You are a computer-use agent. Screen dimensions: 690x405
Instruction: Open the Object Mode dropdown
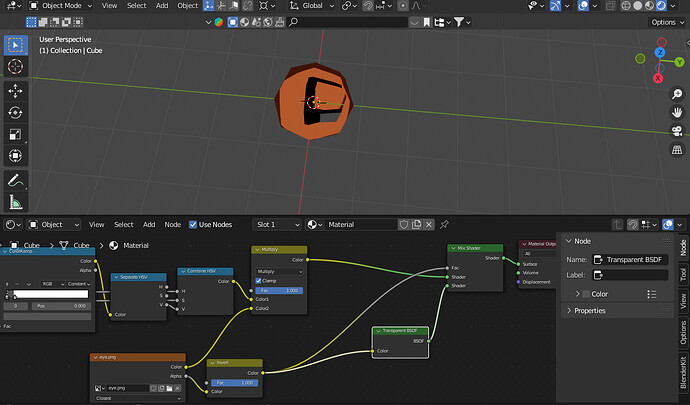click(x=60, y=6)
